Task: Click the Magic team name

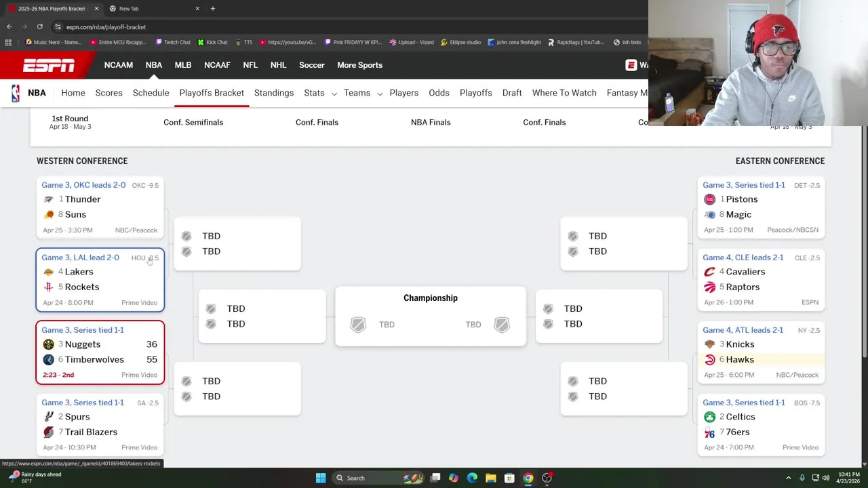Action: [738, 214]
